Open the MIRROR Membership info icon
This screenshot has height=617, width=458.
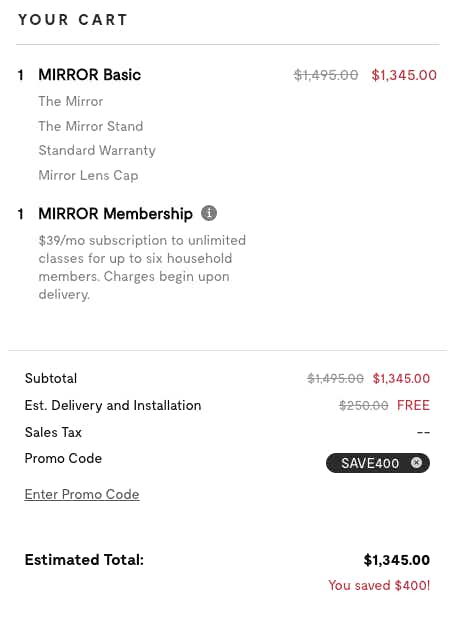(209, 213)
